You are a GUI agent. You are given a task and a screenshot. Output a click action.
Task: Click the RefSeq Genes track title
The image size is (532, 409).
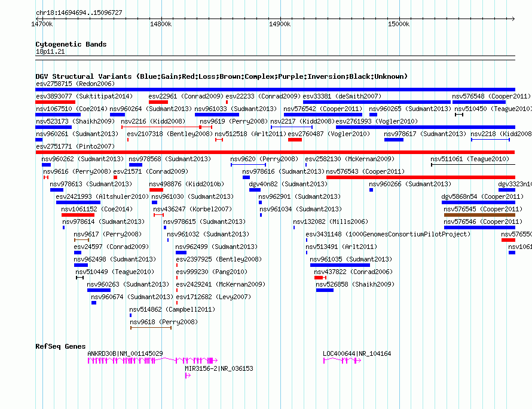point(60,346)
